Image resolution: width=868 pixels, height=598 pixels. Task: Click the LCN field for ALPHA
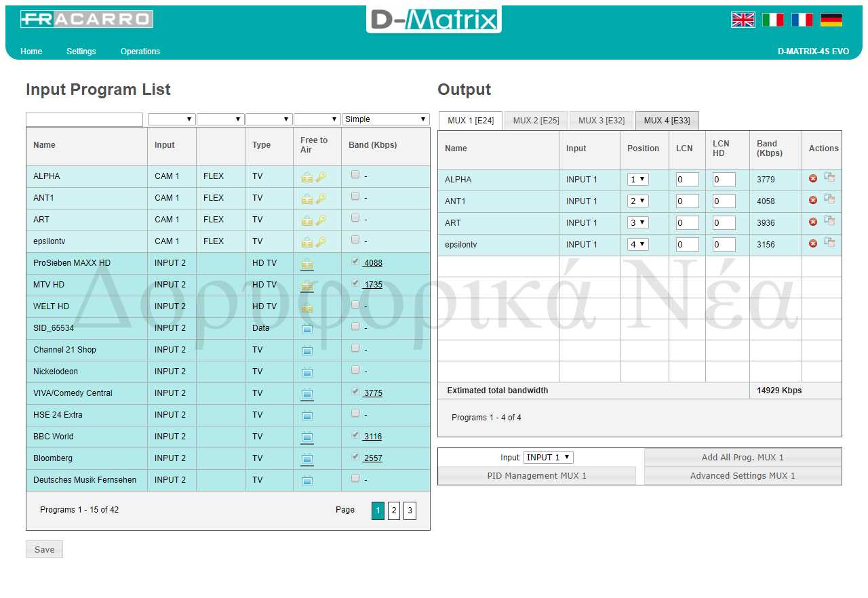point(688,180)
